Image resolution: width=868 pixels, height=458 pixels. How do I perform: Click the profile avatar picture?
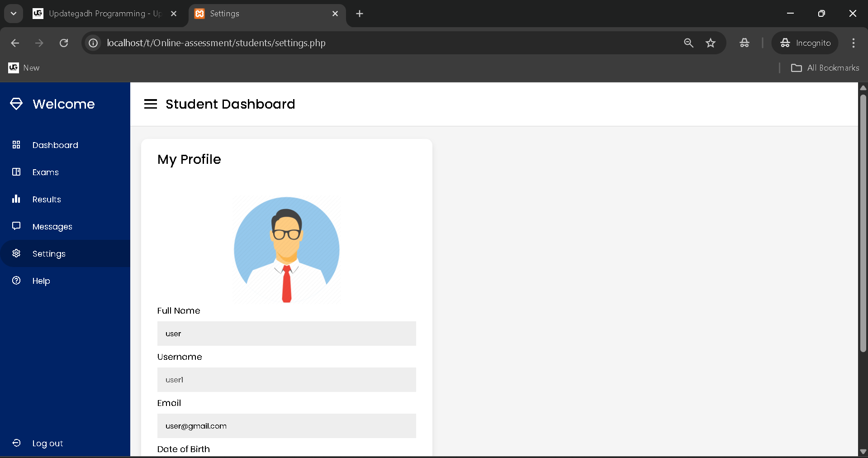click(x=286, y=250)
